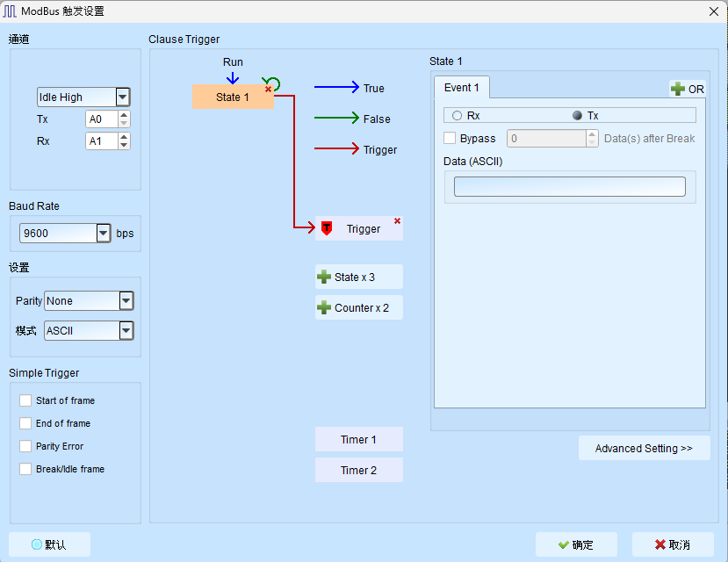
Task: Click the Rx channel A1 field
Action: point(102,141)
